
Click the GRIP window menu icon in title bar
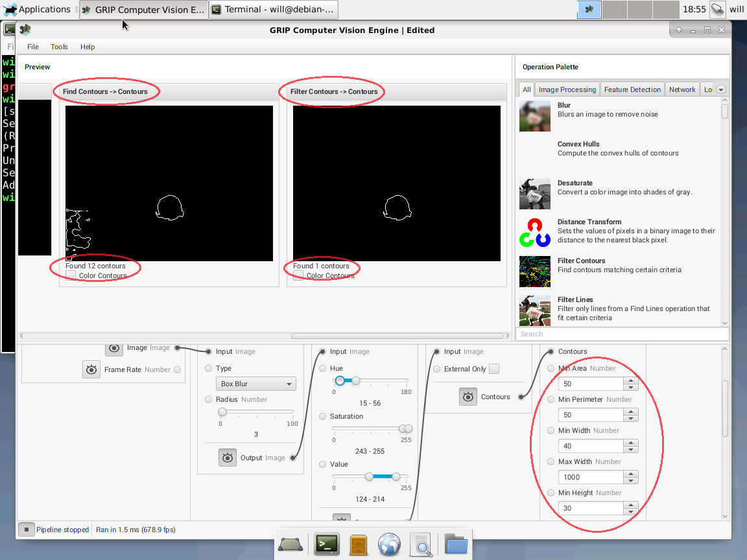(x=25, y=30)
